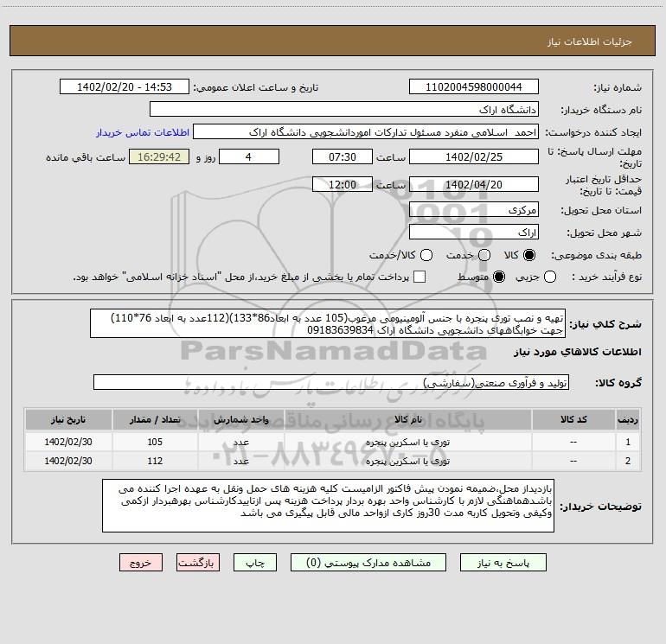Image resolution: width=666 pixels, height=644 pixels.
Task: Click the delivery province field مرکزی
Action: [474, 210]
